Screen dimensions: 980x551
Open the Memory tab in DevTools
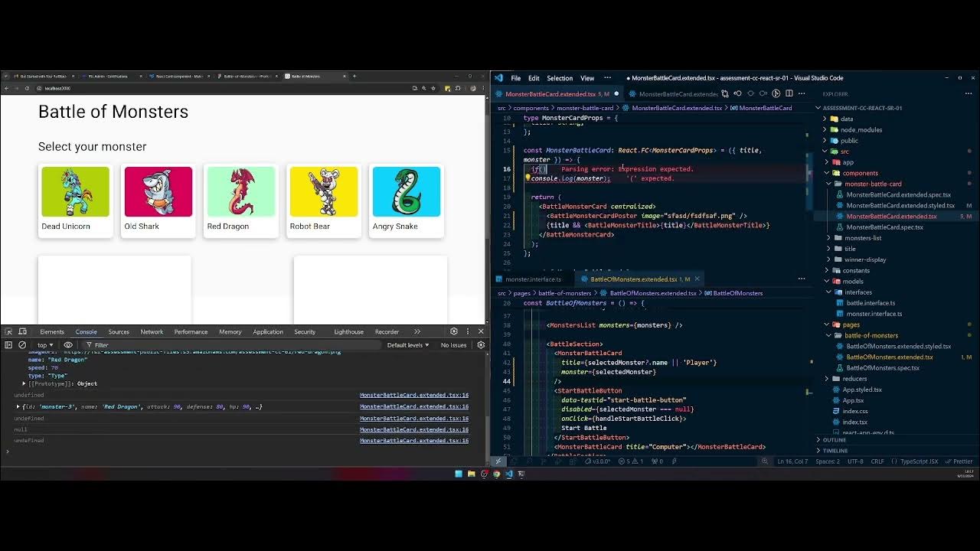pos(230,331)
